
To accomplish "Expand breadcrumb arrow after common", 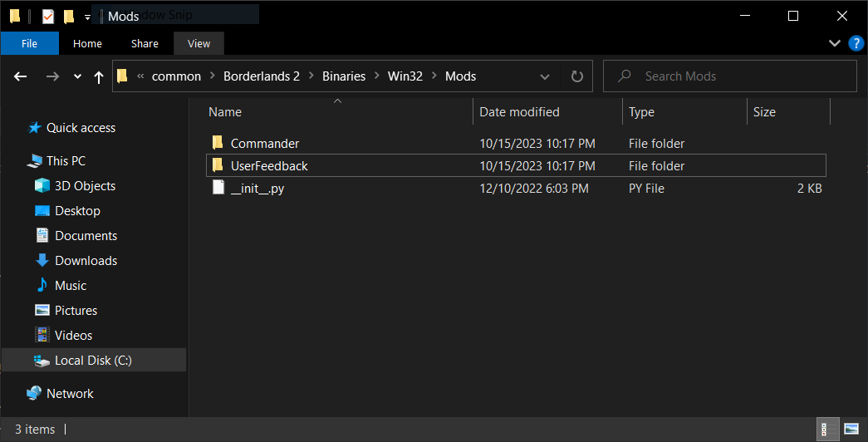I will click(x=213, y=76).
